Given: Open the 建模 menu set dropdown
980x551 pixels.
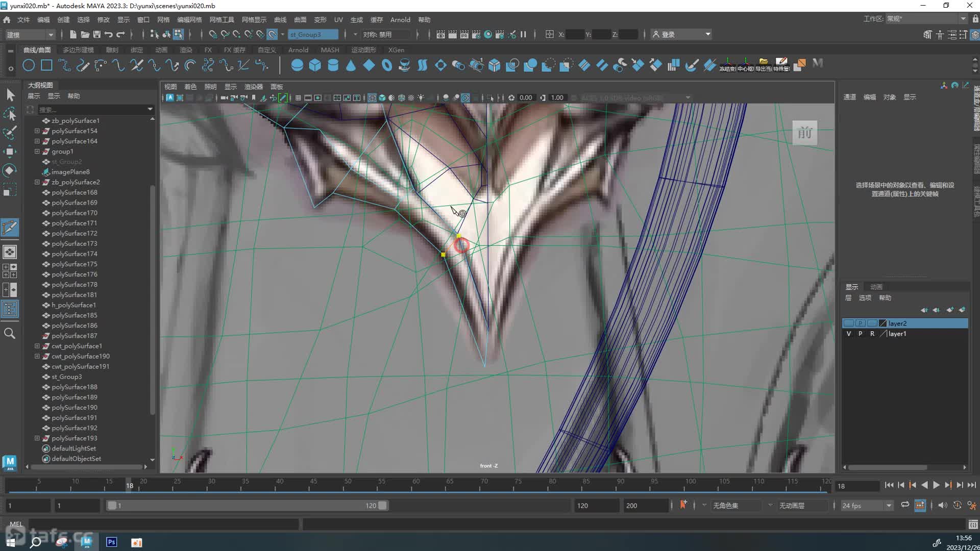Looking at the screenshot, I should point(30,35).
